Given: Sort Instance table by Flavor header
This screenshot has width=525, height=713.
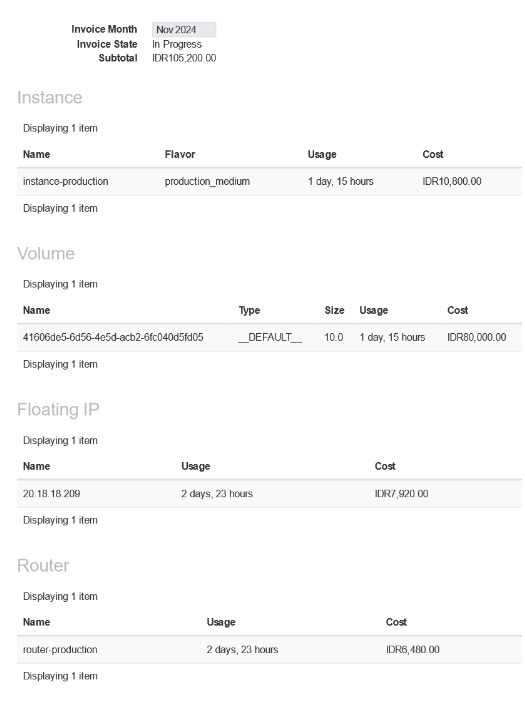Looking at the screenshot, I should (180, 155).
